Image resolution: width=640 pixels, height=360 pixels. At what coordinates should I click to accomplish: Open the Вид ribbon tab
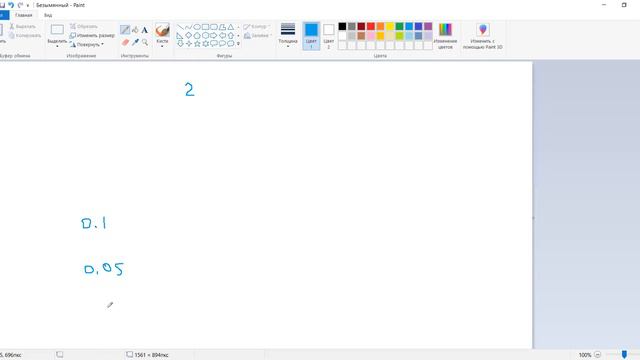(x=48, y=15)
